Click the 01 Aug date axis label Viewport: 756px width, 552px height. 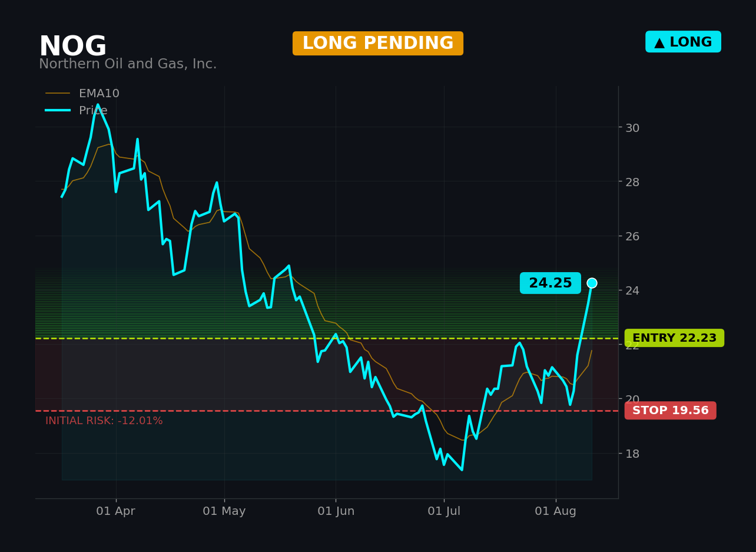pos(556,511)
